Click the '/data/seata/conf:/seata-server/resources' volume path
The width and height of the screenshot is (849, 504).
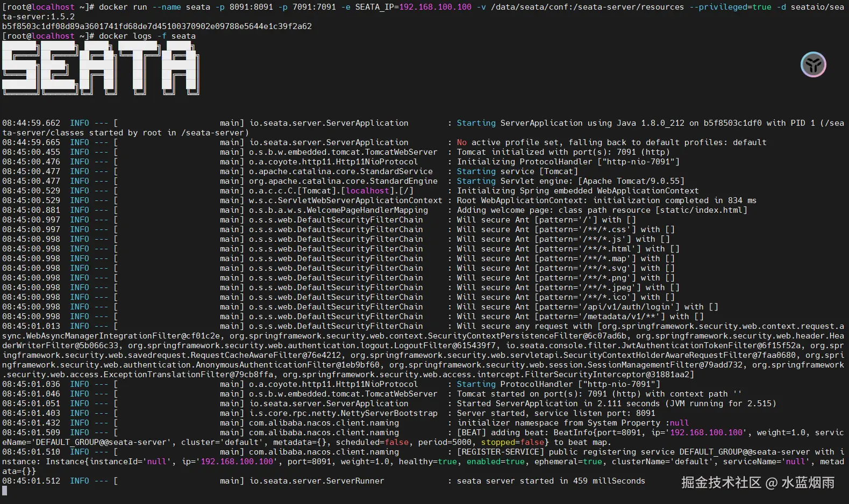[x=588, y=7]
